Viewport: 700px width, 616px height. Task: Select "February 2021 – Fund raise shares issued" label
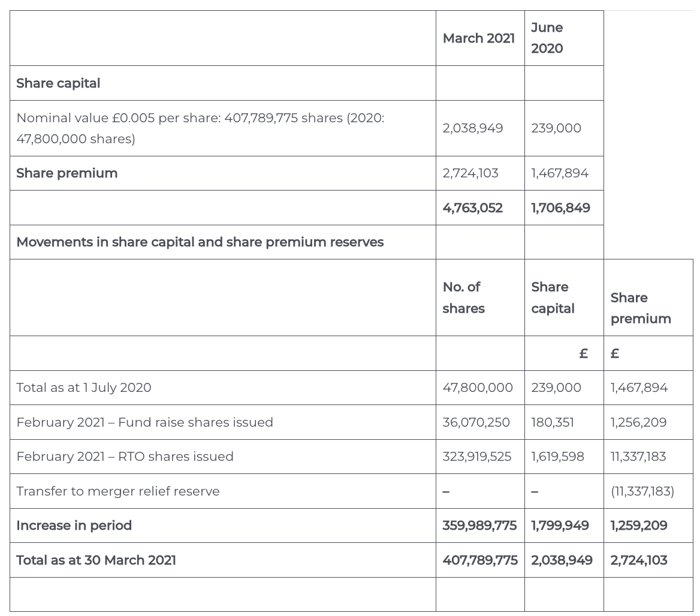pos(144,422)
